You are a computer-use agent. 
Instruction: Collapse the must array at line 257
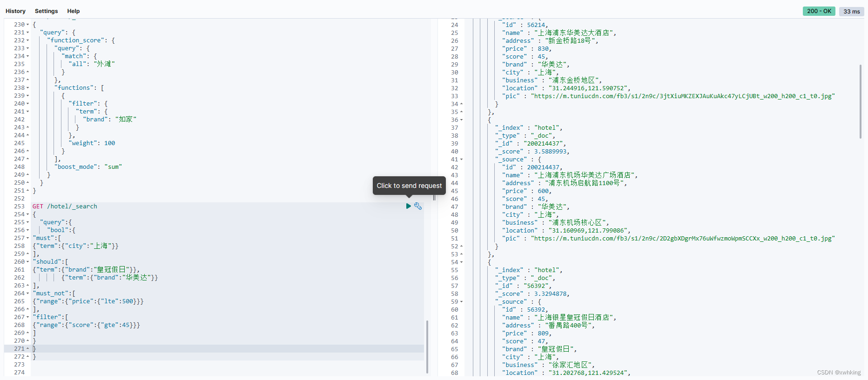tap(27, 238)
